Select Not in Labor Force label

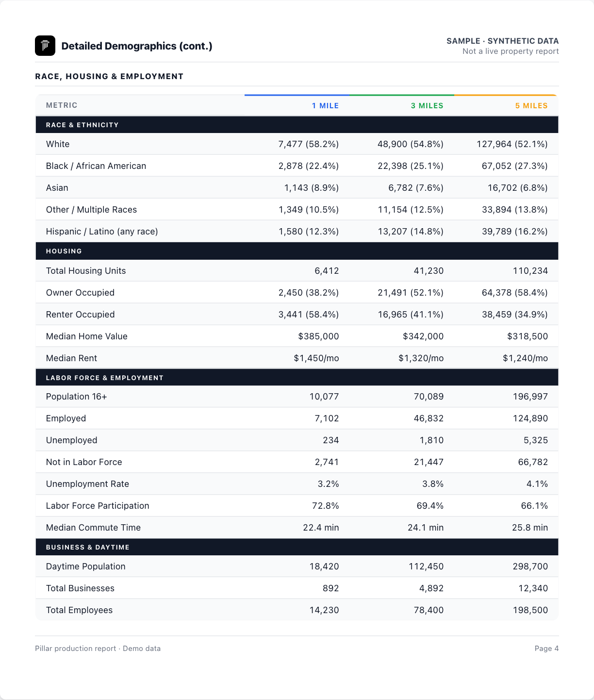click(84, 462)
